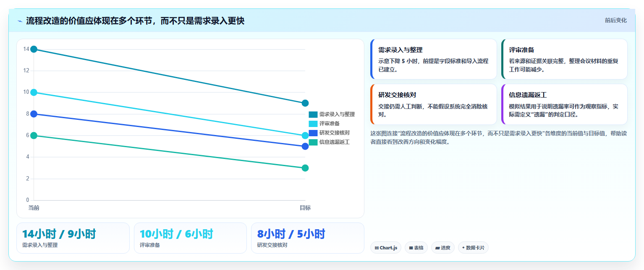Viewport: 644px width, 270px height.
Task: Click the text starting 示意下降 5 小时
Action: [x=433, y=65]
